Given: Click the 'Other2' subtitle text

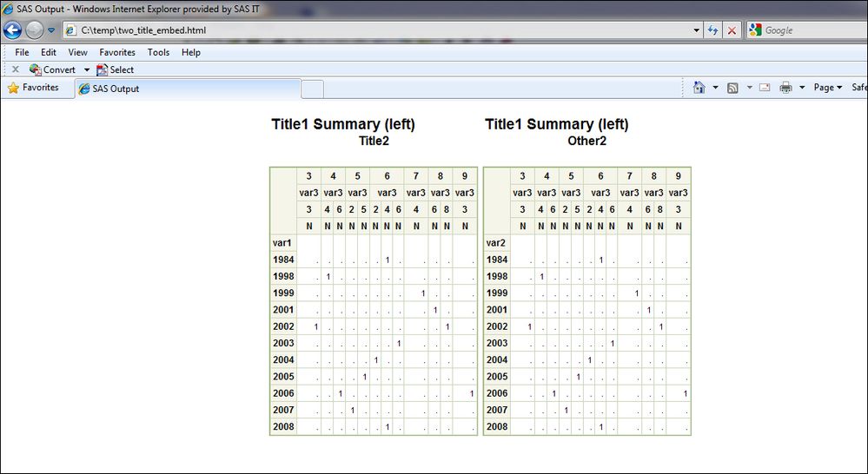Looking at the screenshot, I should coord(586,141).
